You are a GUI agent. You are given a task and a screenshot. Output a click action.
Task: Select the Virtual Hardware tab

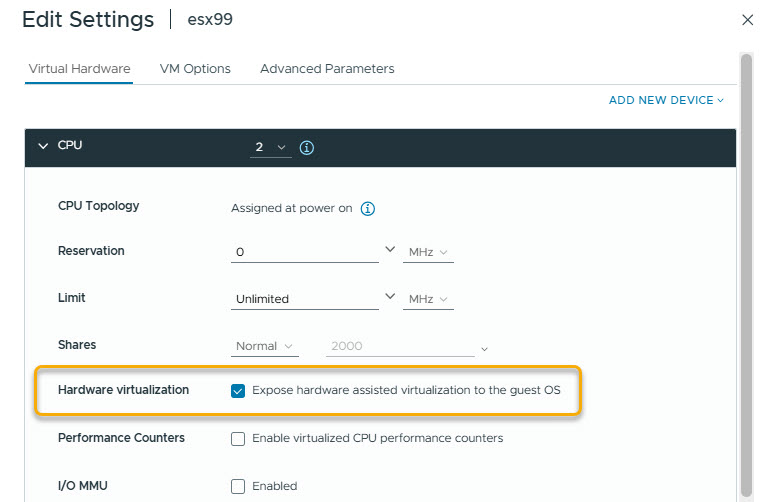click(79, 69)
